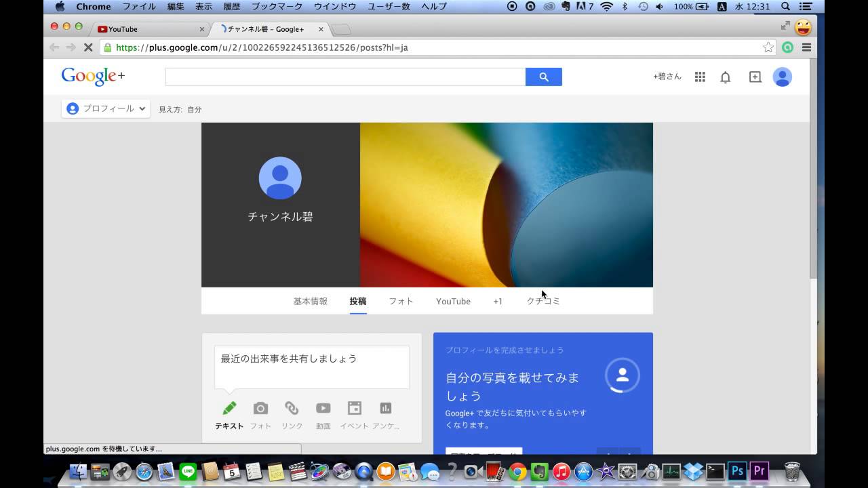Viewport: 868px width, 488px height.
Task: Bookmark page with the star icon
Action: 768,47
